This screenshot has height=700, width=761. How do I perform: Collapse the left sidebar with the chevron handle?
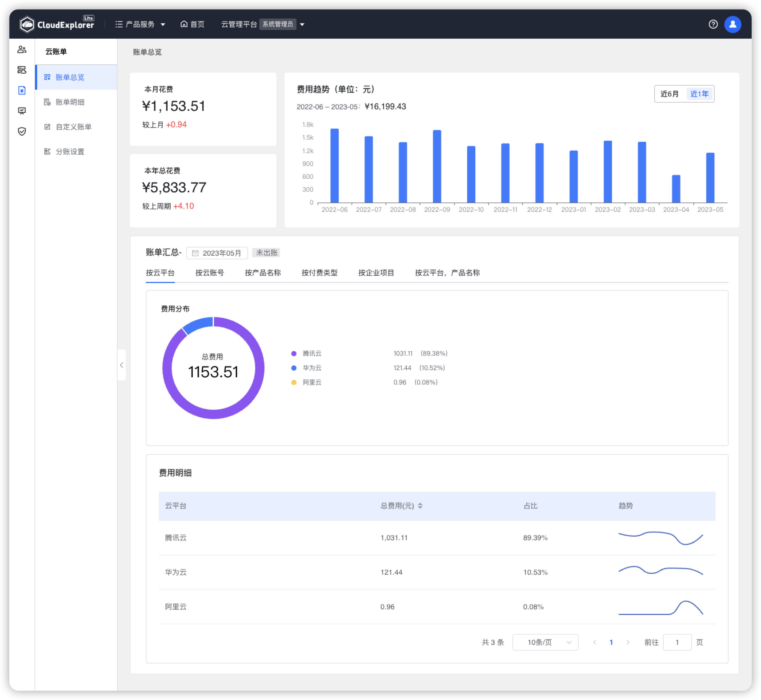tap(122, 365)
